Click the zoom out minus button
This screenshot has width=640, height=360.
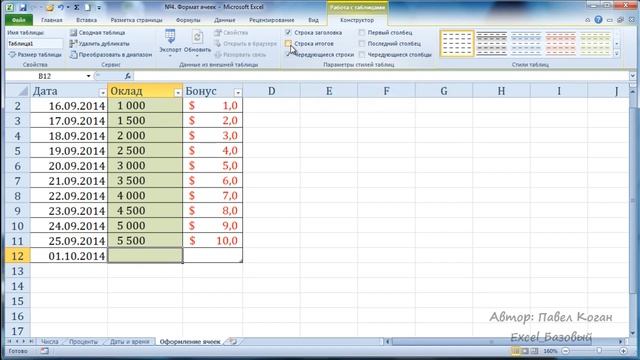point(566,351)
